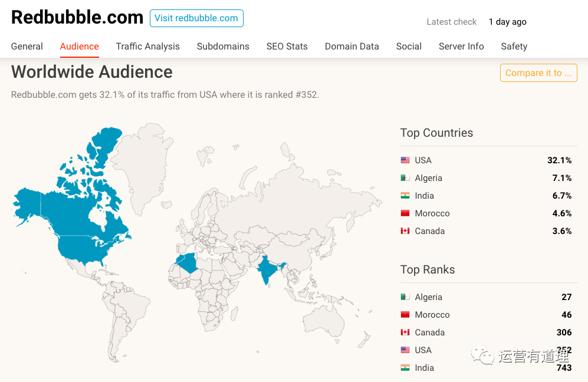Click the Morocco flag in Top Ranks

pos(405,315)
